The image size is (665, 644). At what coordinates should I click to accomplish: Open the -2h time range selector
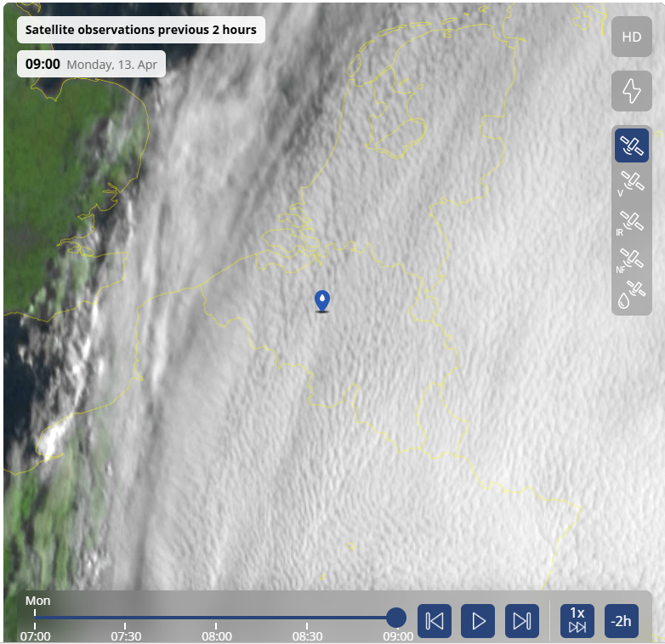[x=622, y=621]
